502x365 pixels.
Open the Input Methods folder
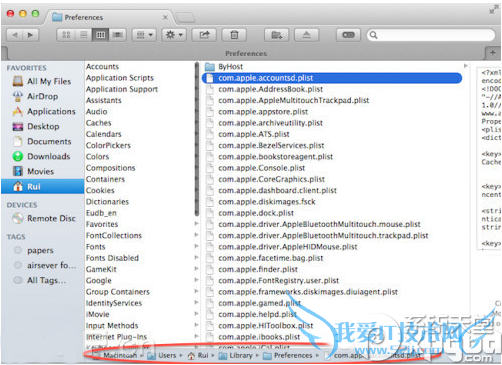pyautogui.click(x=112, y=326)
